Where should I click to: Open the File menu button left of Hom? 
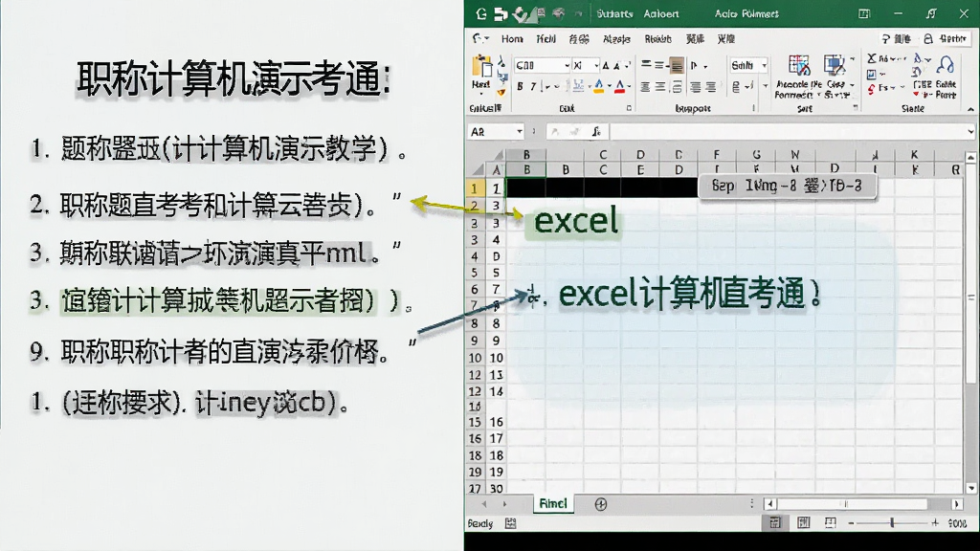pyautogui.click(x=480, y=38)
